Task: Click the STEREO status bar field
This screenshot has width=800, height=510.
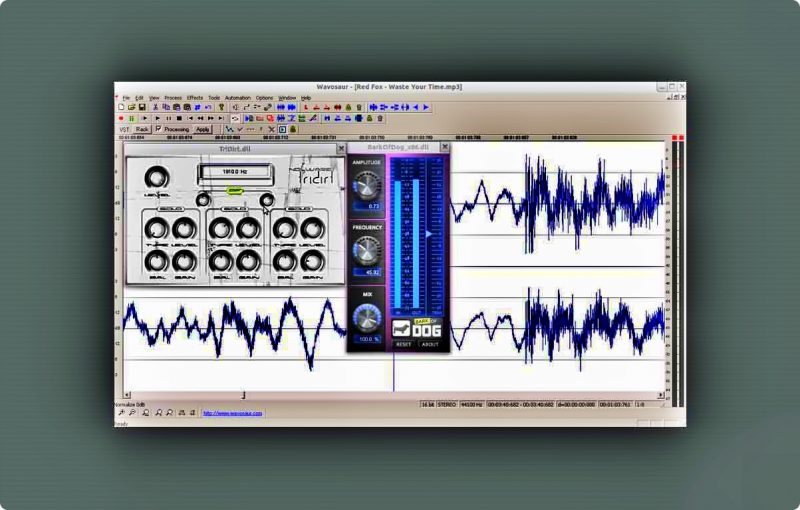Action: pyautogui.click(x=447, y=404)
